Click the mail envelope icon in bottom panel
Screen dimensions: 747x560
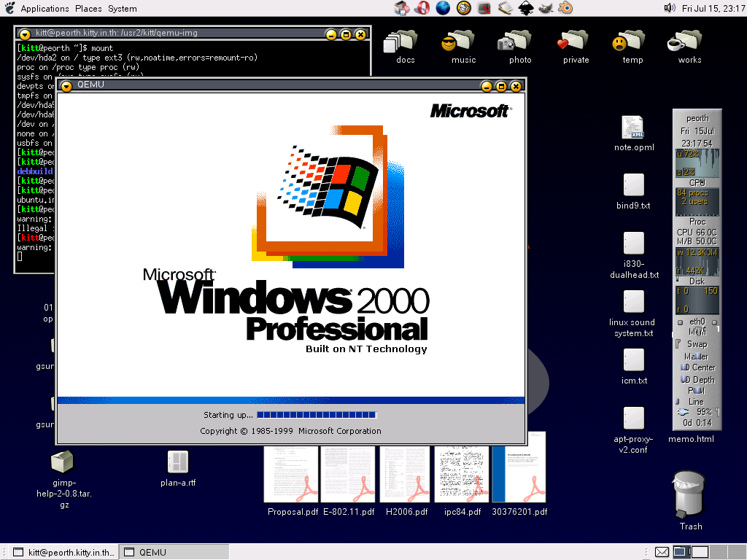click(x=662, y=552)
